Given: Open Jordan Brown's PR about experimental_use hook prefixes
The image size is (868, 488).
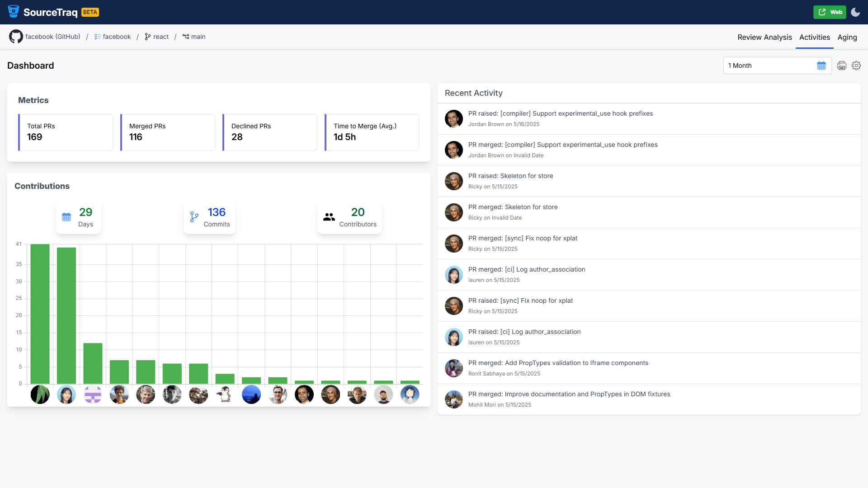Looking at the screenshot, I should click(x=561, y=113).
